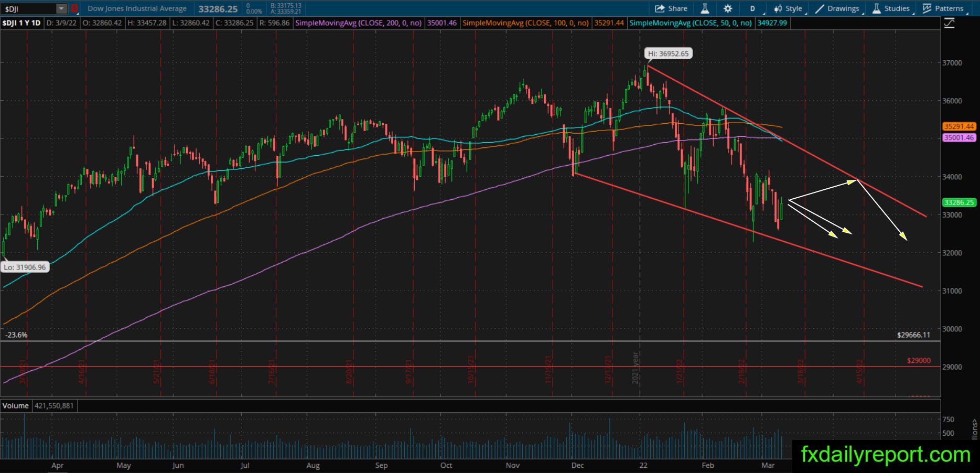This screenshot has width=980, height=473.
Task: Click the Hi: 36952.65 bubble
Action: pyautogui.click(x=668, y=53)
